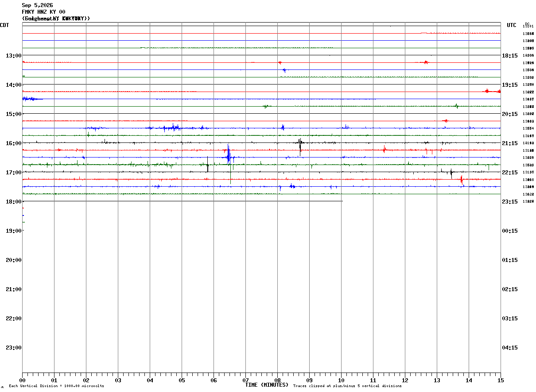The image size is (536, 392).
Task: Click the UTC timezone label
Action: tap(512, 25)
